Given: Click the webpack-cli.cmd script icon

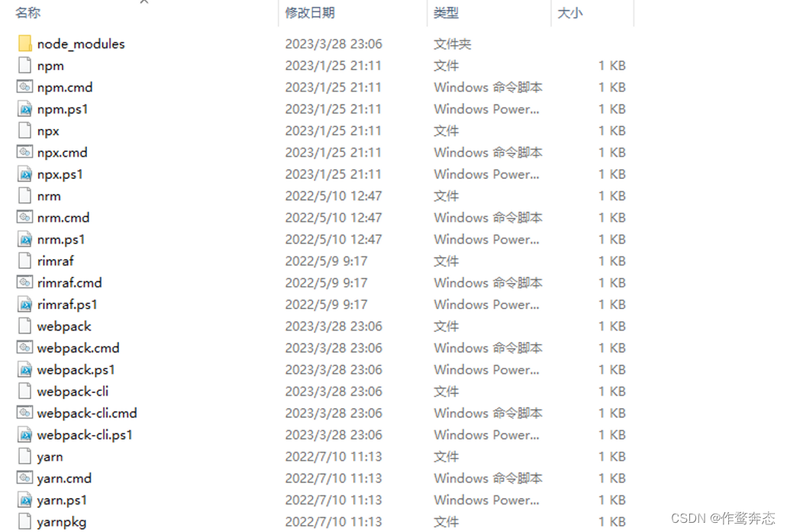Looking at the screenshot, I should point(24,413).
